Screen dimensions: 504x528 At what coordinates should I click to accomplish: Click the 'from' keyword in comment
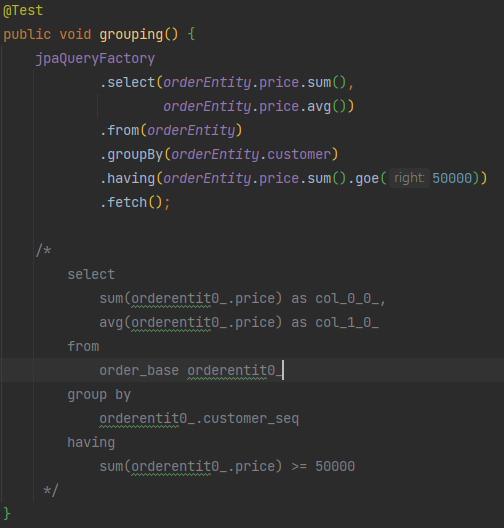click(83, 347)
